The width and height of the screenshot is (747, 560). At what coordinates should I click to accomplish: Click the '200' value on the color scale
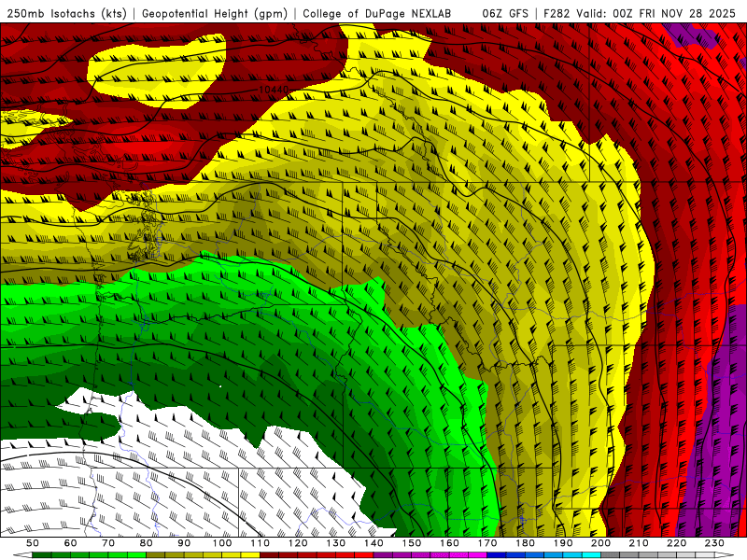601,543
